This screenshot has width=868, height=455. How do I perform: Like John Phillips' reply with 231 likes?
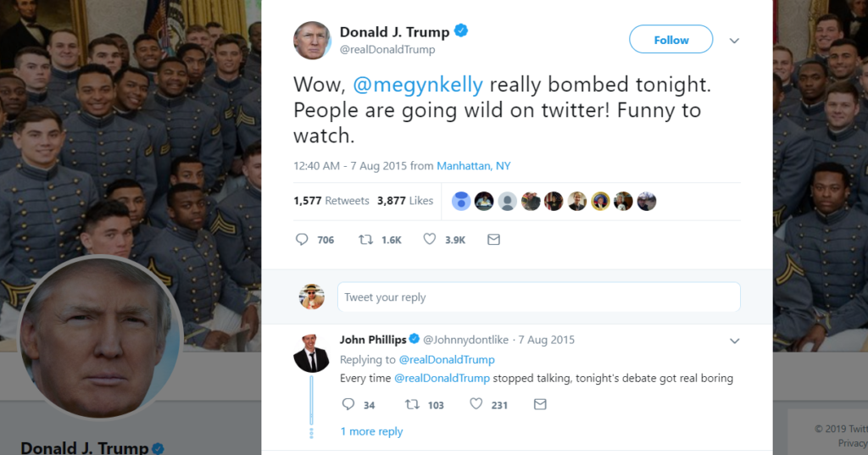click(476, 405)
